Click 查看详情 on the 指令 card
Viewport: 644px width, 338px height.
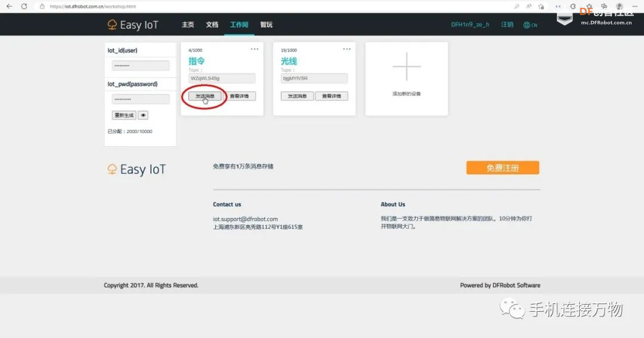[240, 96]
